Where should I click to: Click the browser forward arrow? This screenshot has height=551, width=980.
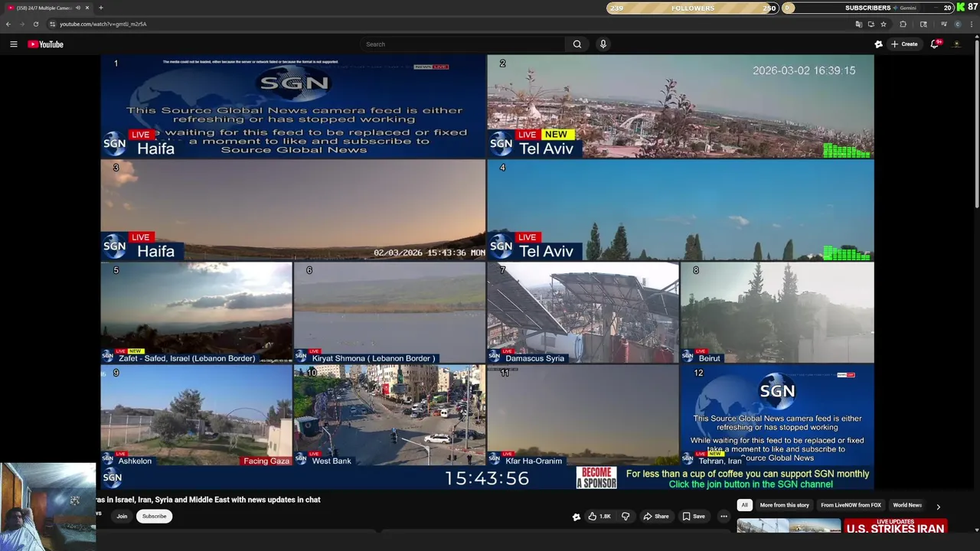pyautogui.click(x=21, y=24)
